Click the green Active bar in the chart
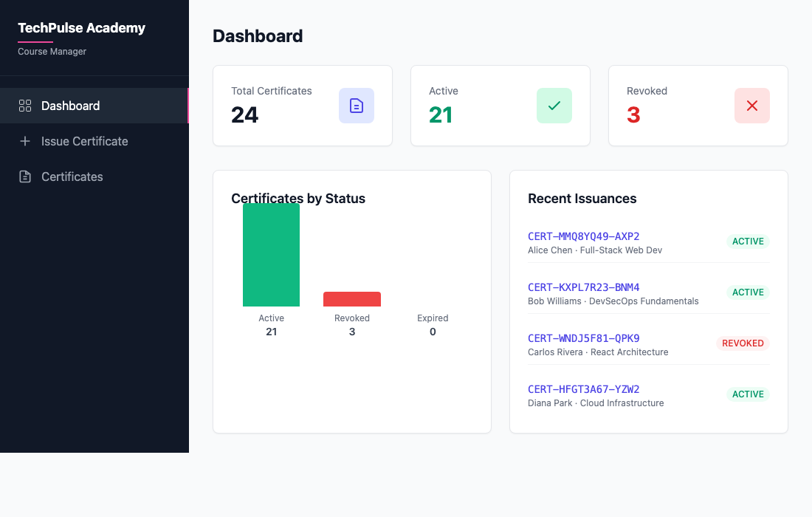The image size is (812, 517). pyautogui.click(x=271, y=255)
